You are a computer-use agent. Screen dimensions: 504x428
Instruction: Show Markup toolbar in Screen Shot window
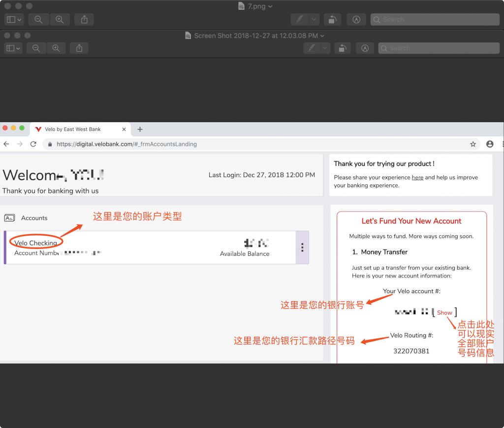(x=365, y=48)
